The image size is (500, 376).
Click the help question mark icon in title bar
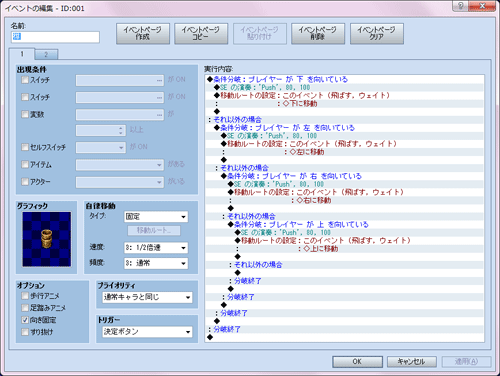pyautogui.click(x=460, y=5)
